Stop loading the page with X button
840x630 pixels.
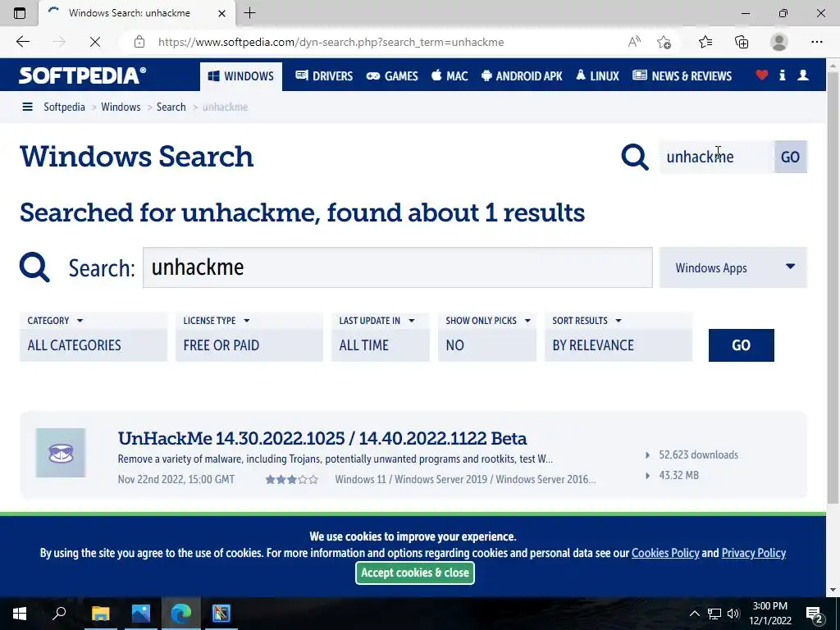95,42
